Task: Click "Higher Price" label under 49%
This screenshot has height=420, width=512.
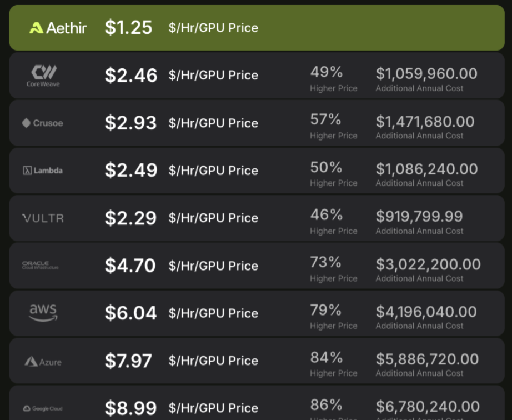Action: pyautogui.click(x=333, y=88)
